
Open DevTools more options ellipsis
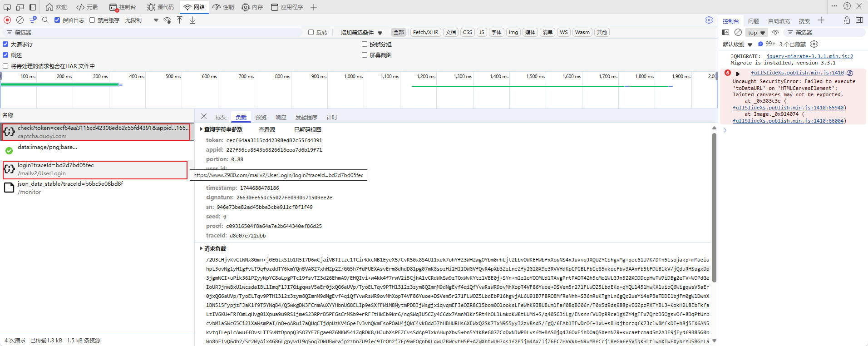[834, 6]
